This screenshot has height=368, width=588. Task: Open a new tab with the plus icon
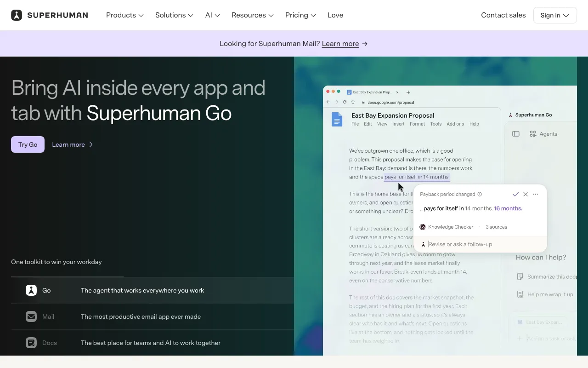(408, 92)
